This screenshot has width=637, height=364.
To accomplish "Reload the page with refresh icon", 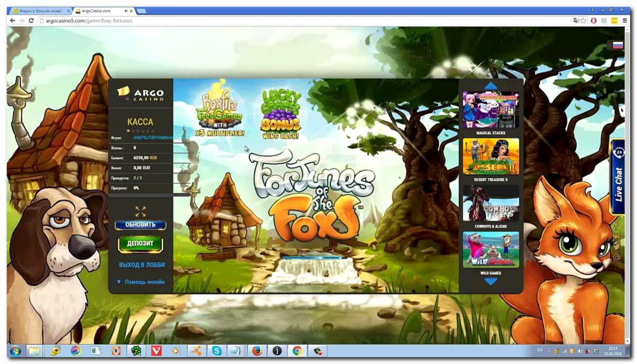I will 31,20.
